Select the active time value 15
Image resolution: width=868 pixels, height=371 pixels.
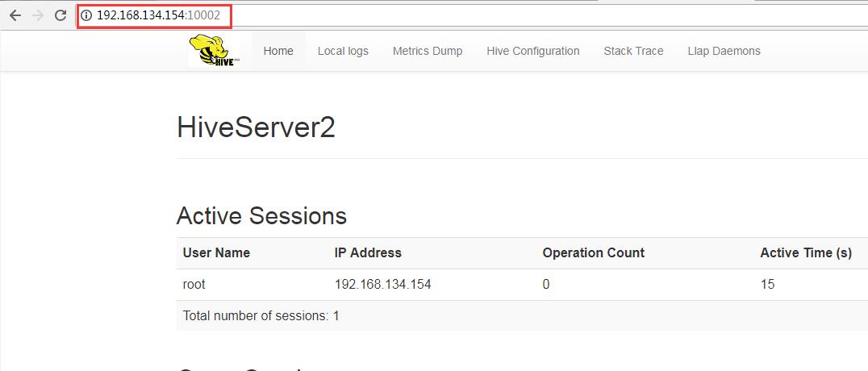768,285
